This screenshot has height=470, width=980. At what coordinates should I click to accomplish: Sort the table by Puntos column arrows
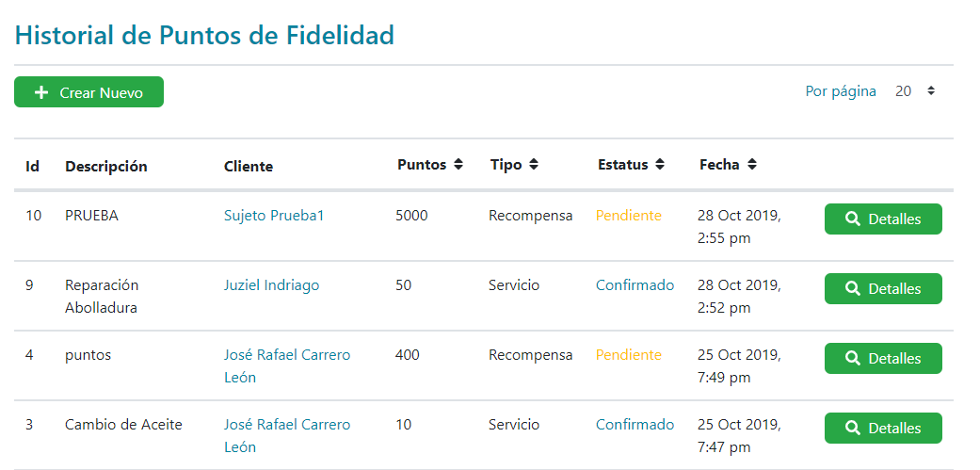(x=458, y=164)
